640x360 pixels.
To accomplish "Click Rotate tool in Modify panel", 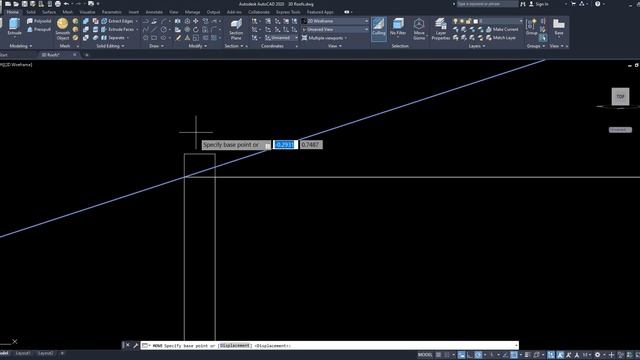I will 196,29.
